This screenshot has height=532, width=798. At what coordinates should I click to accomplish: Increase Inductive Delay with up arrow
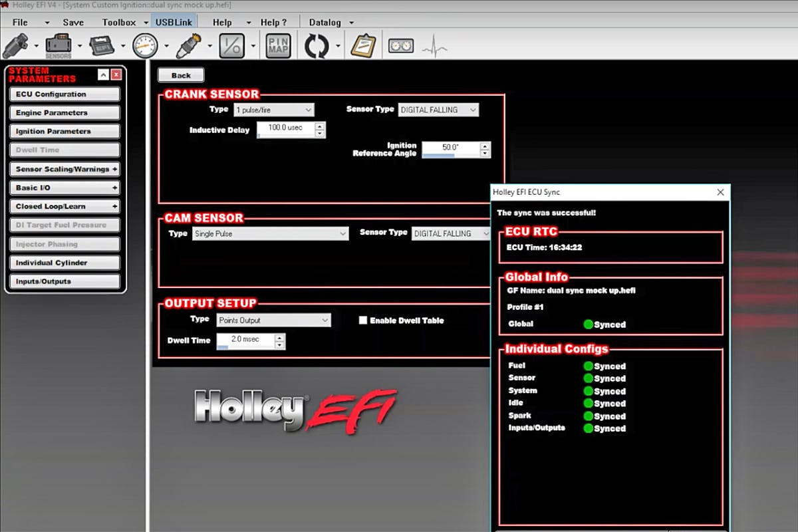tap(320, 125)
